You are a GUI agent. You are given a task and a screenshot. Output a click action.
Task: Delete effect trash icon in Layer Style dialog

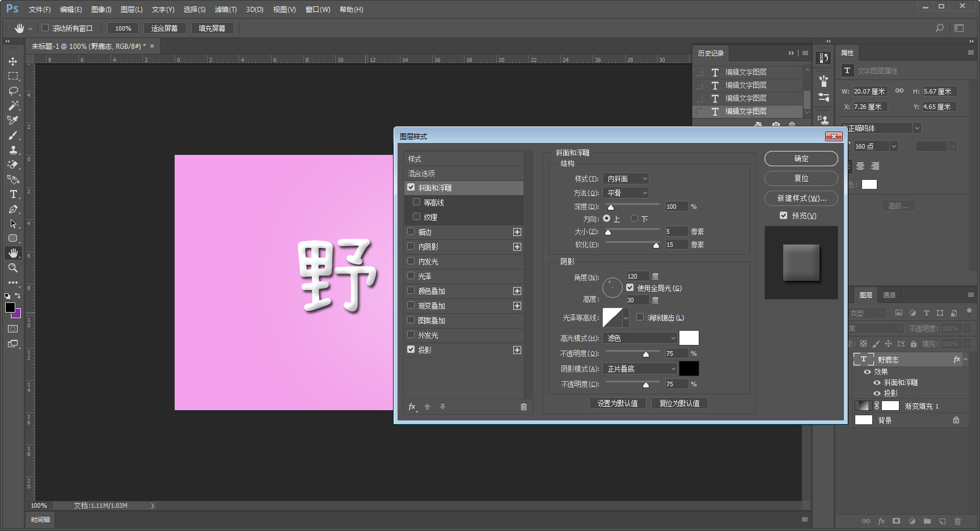pyautogui.click(x=523, y=407)
